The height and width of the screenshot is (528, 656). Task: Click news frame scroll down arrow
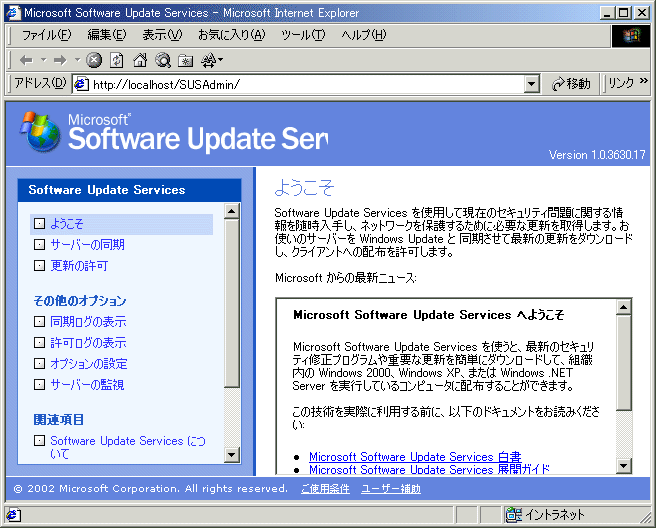[623, 466]
